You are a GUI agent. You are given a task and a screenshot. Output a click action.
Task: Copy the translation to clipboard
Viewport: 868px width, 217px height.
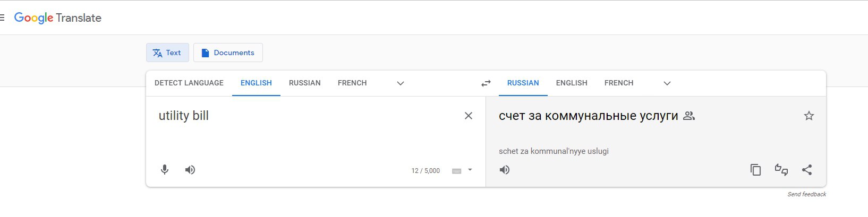[755, 170]
